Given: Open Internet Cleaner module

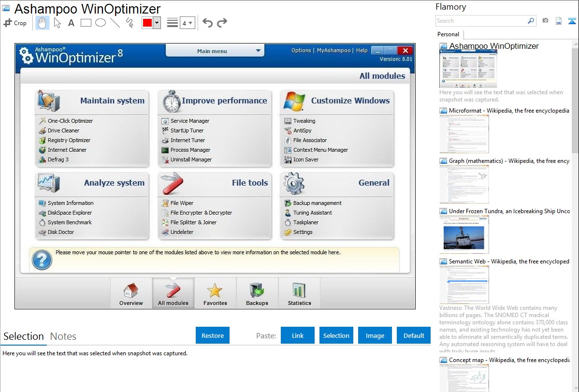Looking at the screenshot, I should [x=62, y=150].
